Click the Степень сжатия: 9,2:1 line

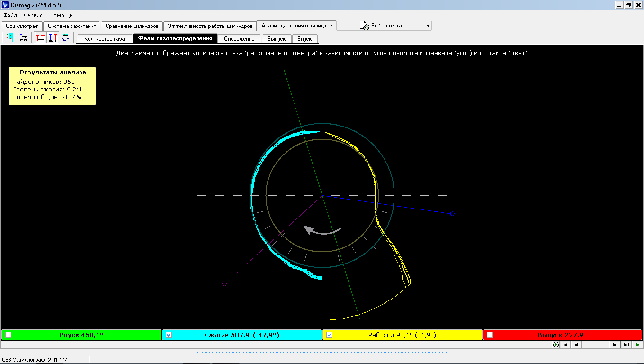tap(47, 89)
